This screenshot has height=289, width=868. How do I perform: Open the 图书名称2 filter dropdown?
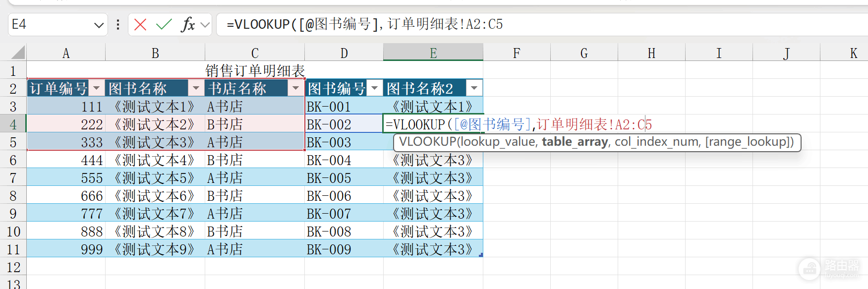click(x=474, y=88)
